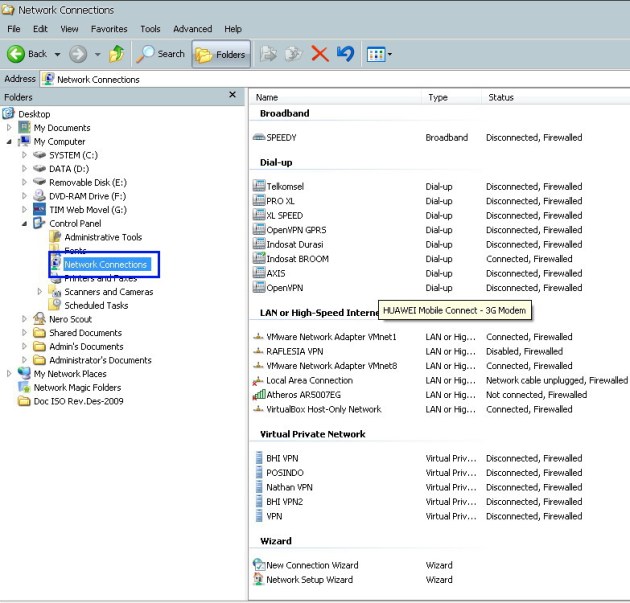This screenshot has width=630, height=603.
Task: Select BHI VPN connection icon
Action: tap(259, 458)
